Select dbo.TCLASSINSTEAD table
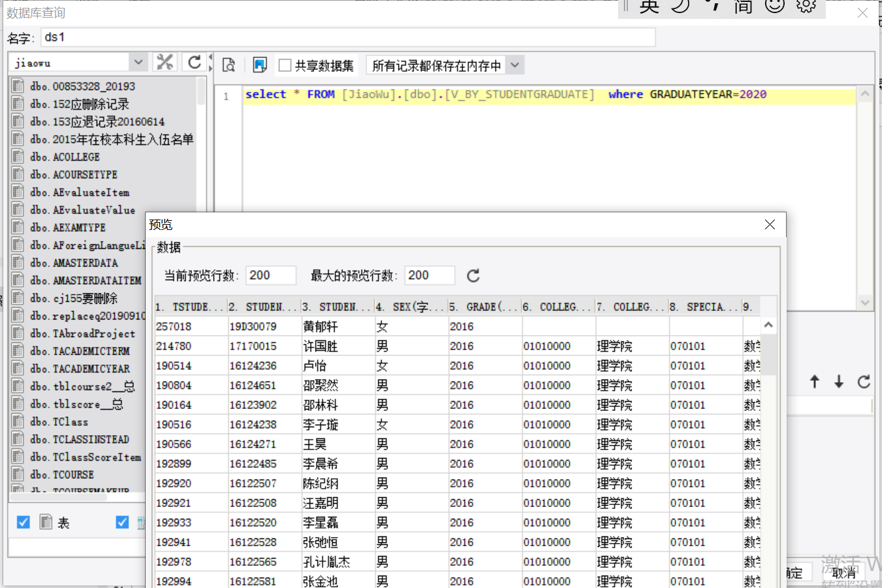This screenshot has height=588, width=882. pyautogui.click(x=80, y=439)
